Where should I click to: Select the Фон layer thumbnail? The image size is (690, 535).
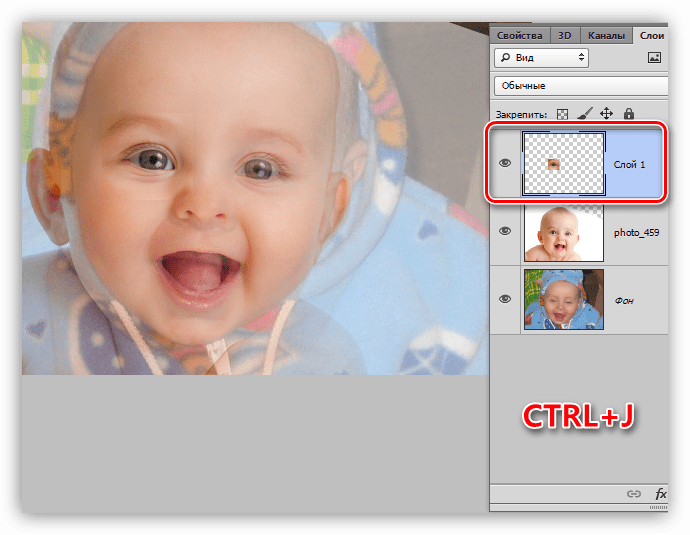(x=564, y=300)
